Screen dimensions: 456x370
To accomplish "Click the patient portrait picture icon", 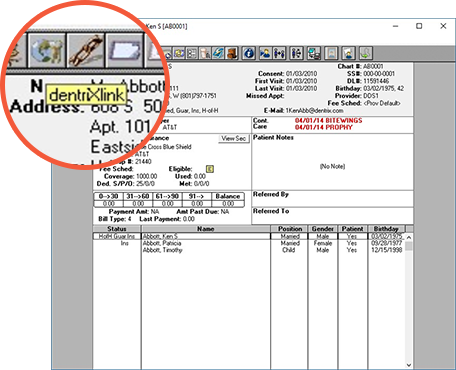I will pos(331,53).
